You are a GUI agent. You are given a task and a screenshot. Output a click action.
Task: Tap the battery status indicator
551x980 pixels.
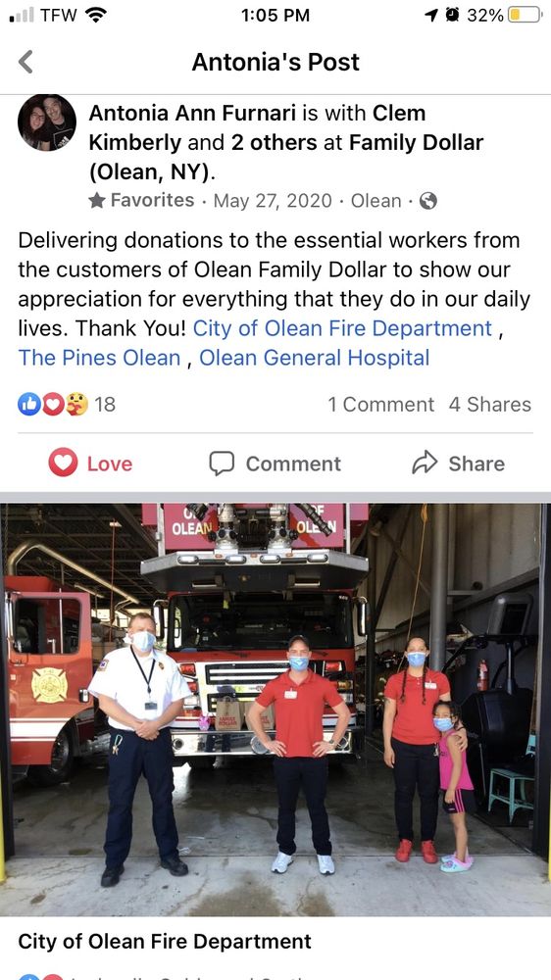coord(525,15)
